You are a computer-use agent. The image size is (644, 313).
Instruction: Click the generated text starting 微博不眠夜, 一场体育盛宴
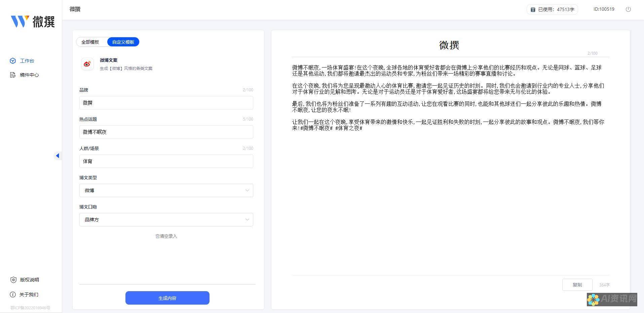(447, 71)
